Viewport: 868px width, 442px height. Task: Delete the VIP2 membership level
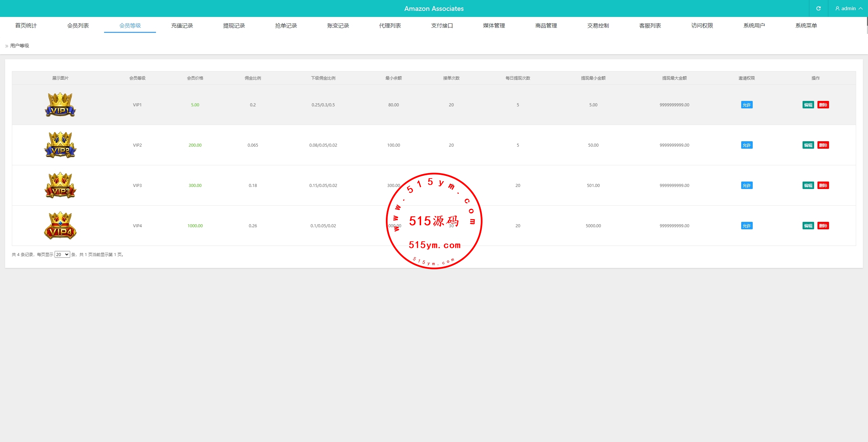[x=823, y=145]
